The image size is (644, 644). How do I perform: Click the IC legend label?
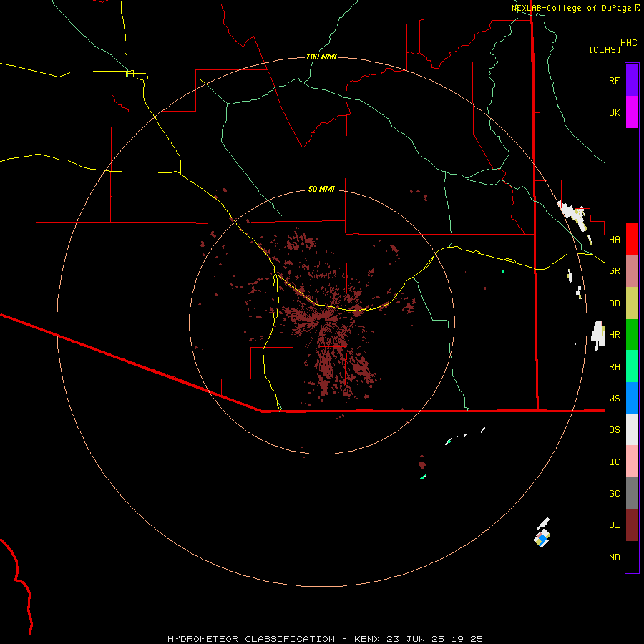pos(614,462)
